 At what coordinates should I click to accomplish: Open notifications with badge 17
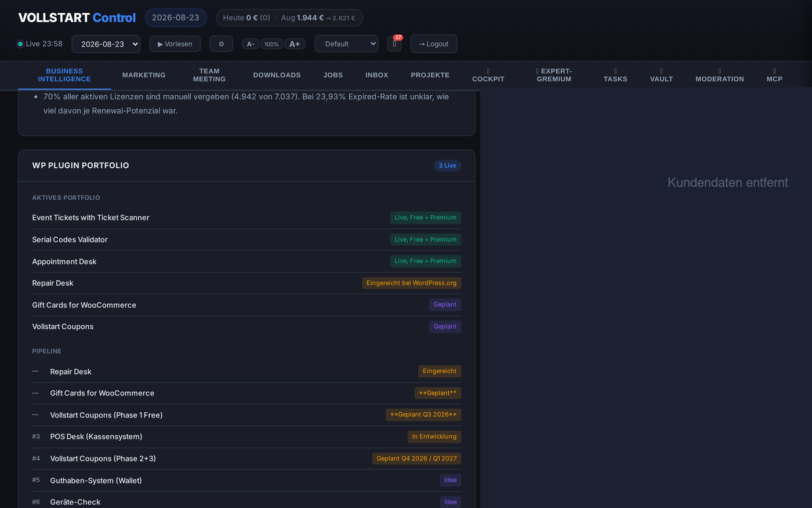click(394, 44)
